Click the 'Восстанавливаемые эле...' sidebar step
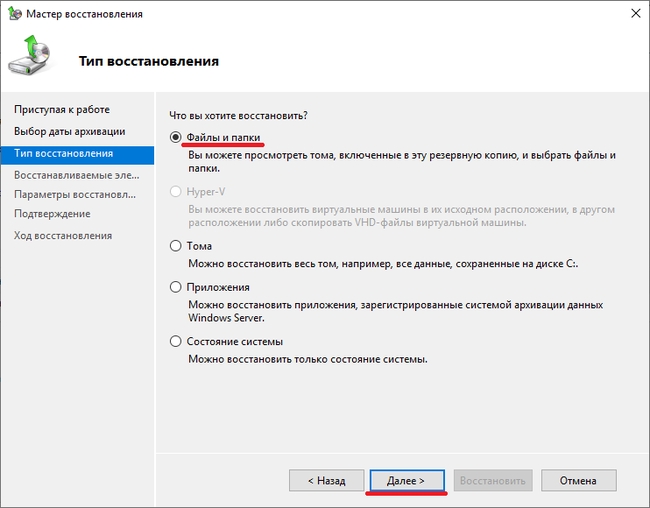Viewport: 650px width, 508px height. (71, 175)
